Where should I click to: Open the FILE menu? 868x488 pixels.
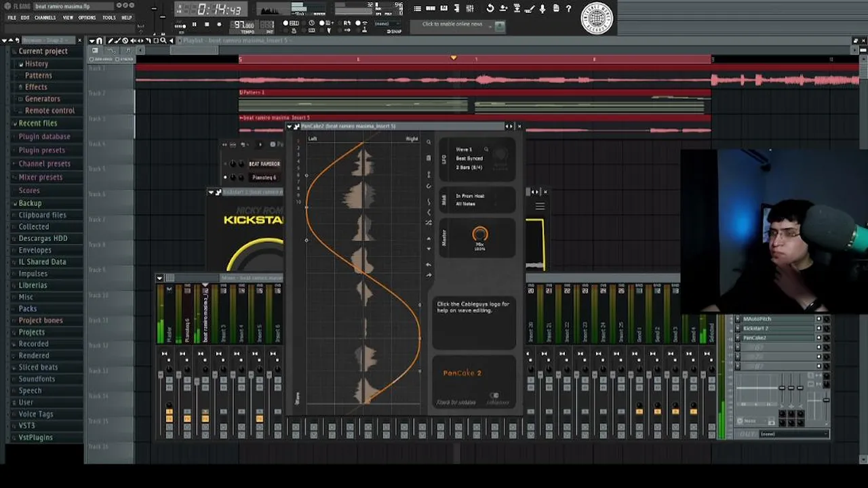pos(12,18)
